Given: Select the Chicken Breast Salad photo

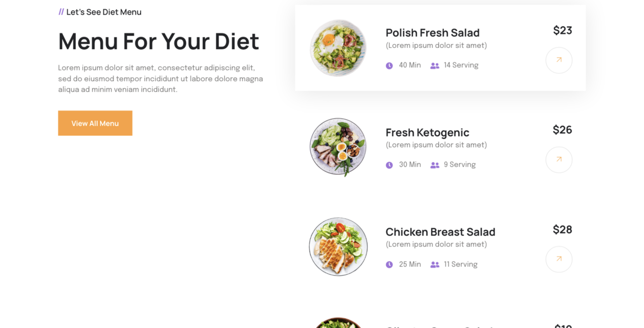Looking at the screenshot, I should point(338,247).
